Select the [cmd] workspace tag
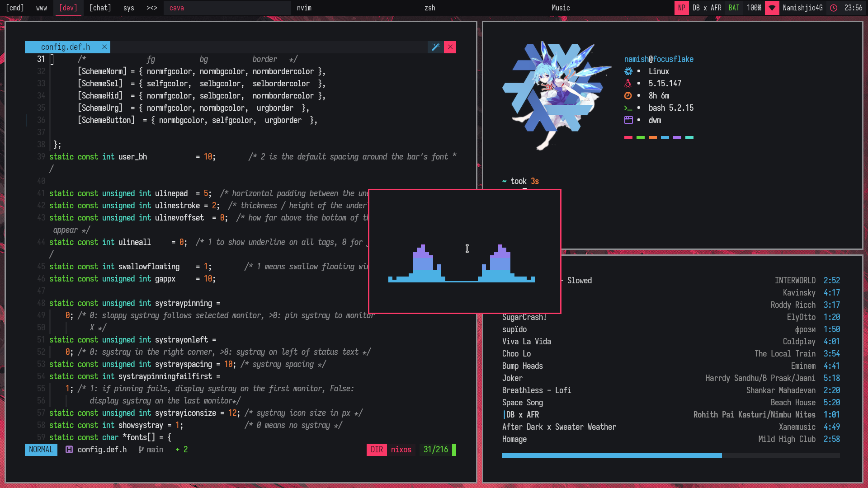Viewport: 868px width, 488px height. pyautogui.click(x=15, y=8)
